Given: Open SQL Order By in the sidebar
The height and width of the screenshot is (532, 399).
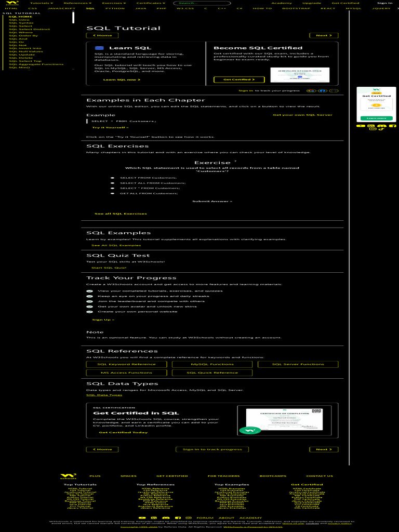Looking at the screenshot, I should 23,36.
